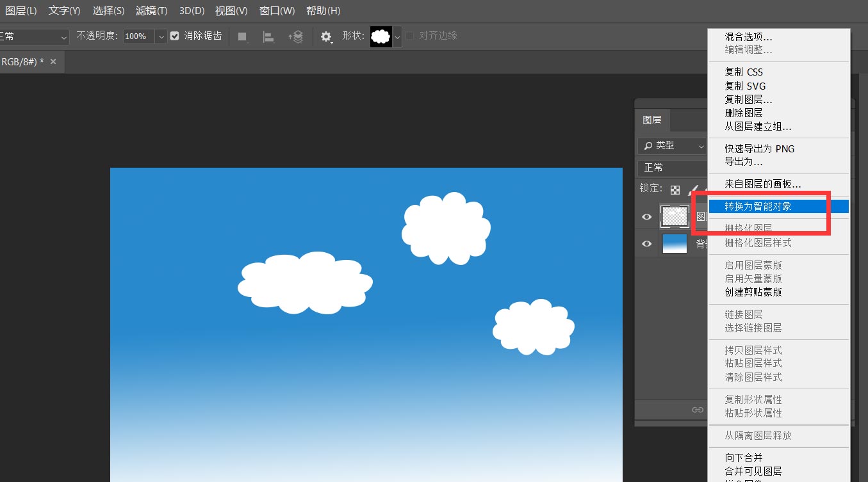Toggle the 消除锯齿 anti-alias checkbox
The height and width of the screenshot is (482, 868).
tap(175, 36)
